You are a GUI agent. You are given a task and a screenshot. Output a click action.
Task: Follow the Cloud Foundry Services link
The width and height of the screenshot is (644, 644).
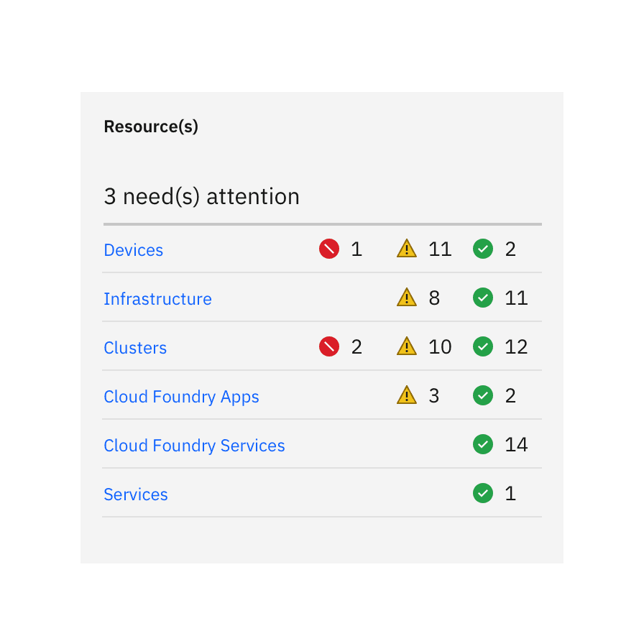[194, 446]
